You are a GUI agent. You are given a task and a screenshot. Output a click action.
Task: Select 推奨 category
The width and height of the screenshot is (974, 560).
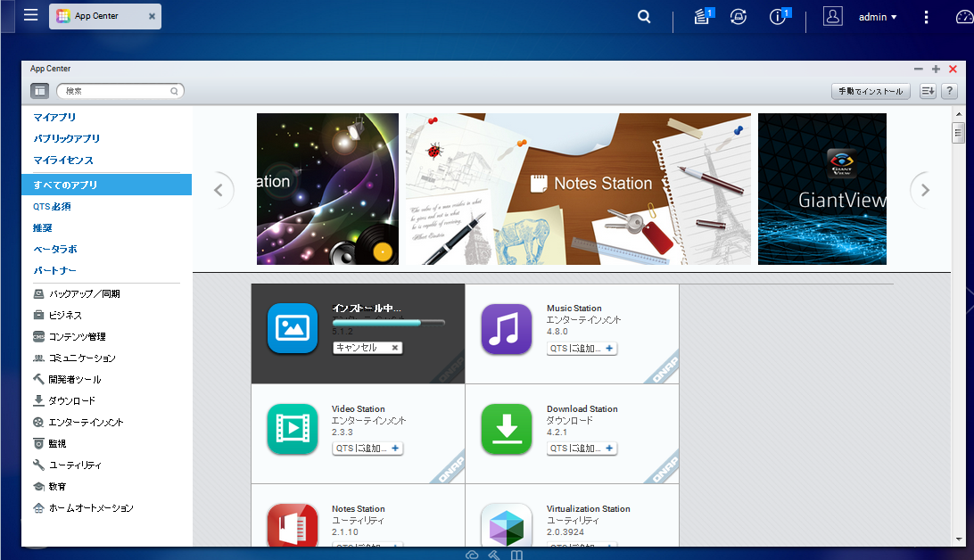coord(43,228)
